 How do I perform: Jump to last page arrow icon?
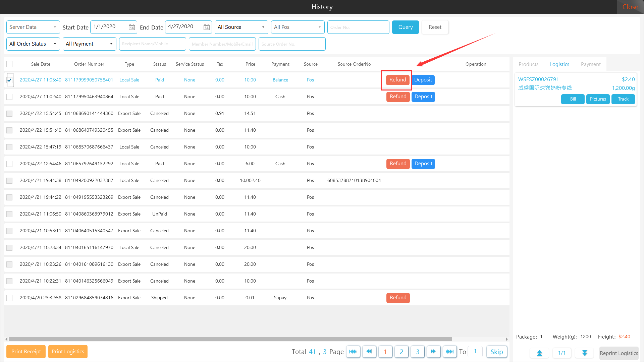[449, 352]
